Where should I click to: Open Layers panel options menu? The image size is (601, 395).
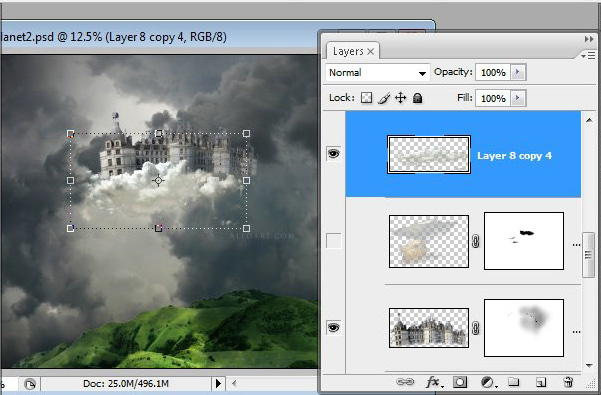pos(588,56)
